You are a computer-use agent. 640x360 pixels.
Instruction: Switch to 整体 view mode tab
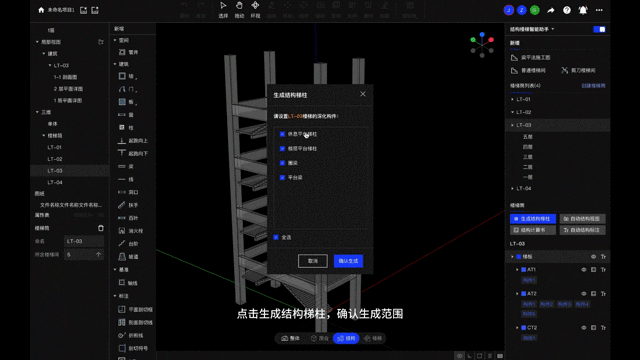click(x=291, y=338)
